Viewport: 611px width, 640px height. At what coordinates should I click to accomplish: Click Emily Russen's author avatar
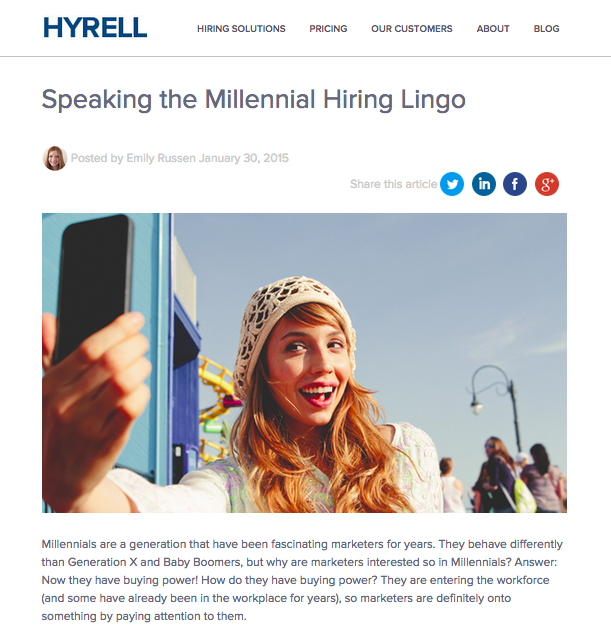[x=54, y=158]
